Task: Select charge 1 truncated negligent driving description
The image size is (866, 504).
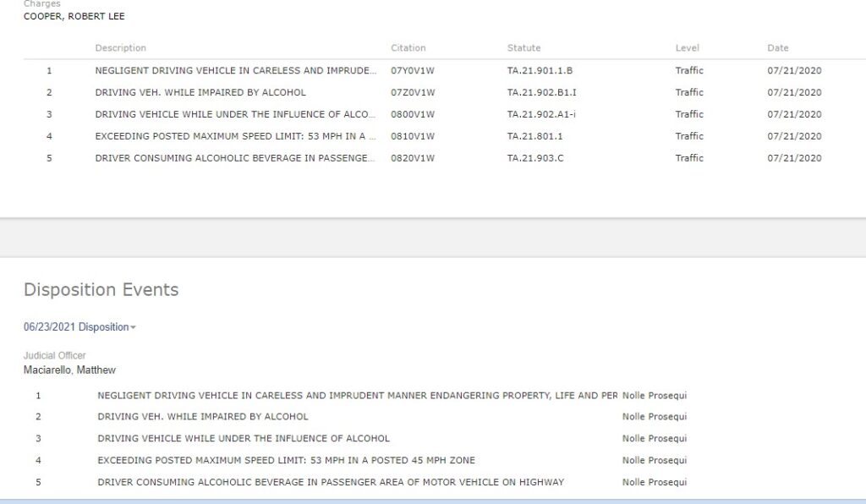Action: 236,71
